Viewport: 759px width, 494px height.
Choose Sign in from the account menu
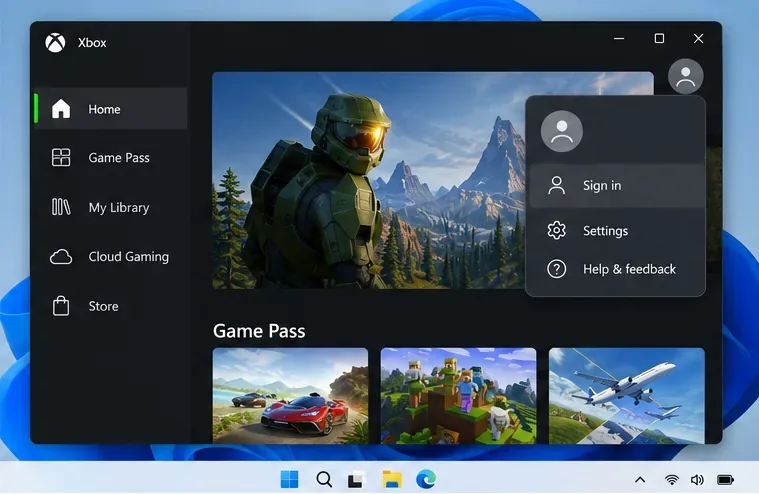[617, 186]
